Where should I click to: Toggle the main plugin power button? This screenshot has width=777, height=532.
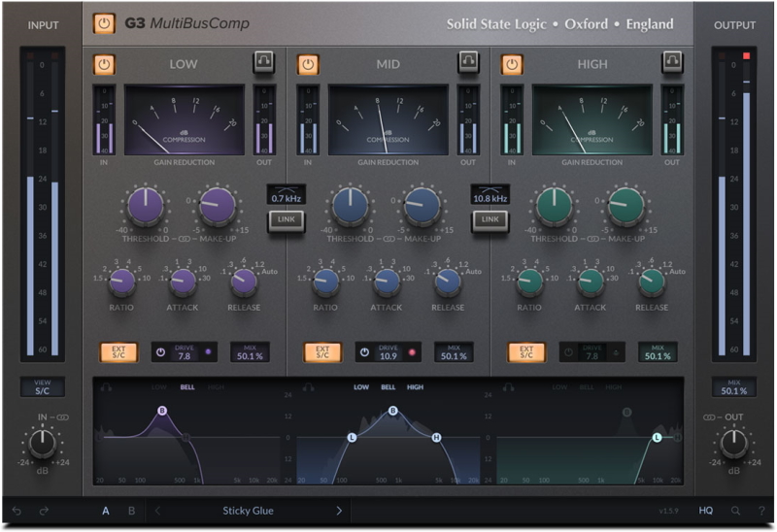click(x=104, y=23)
